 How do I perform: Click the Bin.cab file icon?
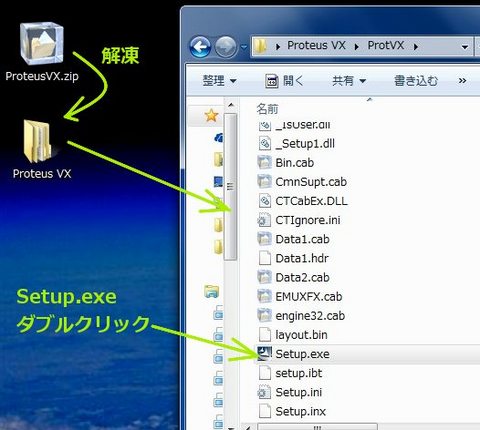tap(265, 163)
